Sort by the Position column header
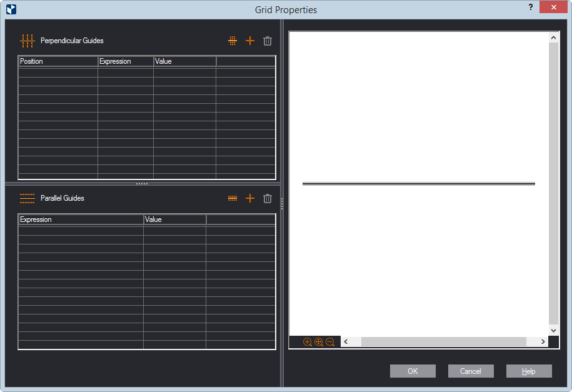 coord(58,61)
